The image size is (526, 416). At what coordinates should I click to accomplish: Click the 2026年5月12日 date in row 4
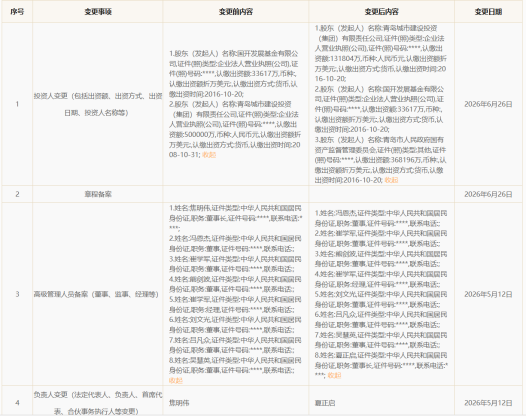488,403
